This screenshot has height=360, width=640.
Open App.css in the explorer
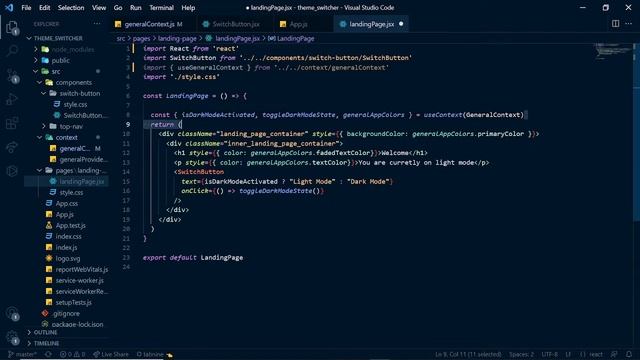(67, 203)
